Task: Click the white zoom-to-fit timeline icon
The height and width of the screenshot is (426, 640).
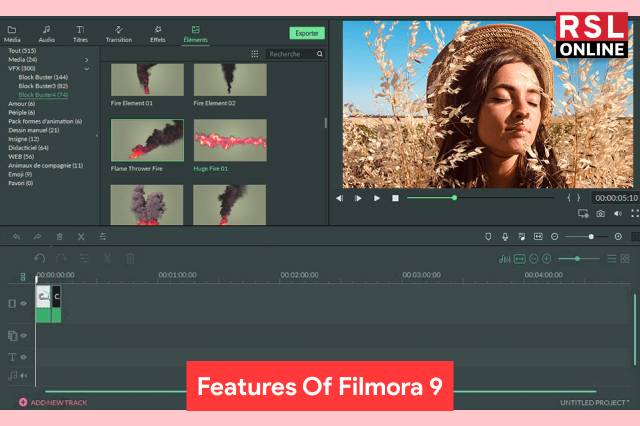Action: 538,237
